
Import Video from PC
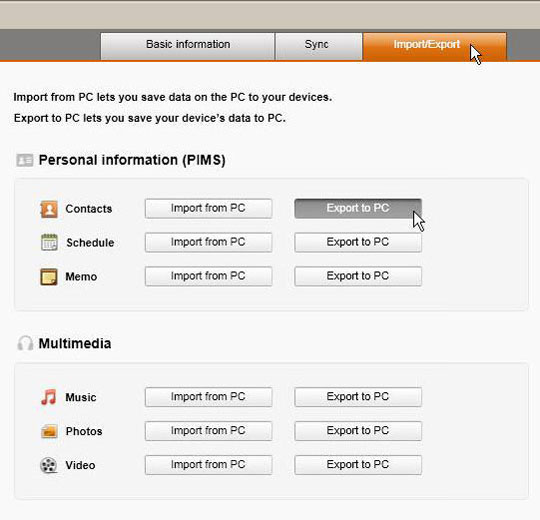pyautogui.click(x=208, y=465)
